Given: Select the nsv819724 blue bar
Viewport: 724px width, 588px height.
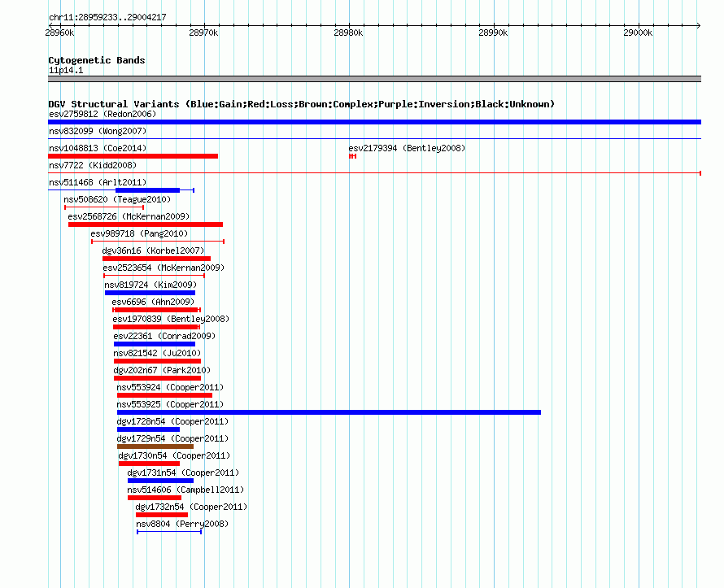Looking at the screenshot, I should point(150,293).
